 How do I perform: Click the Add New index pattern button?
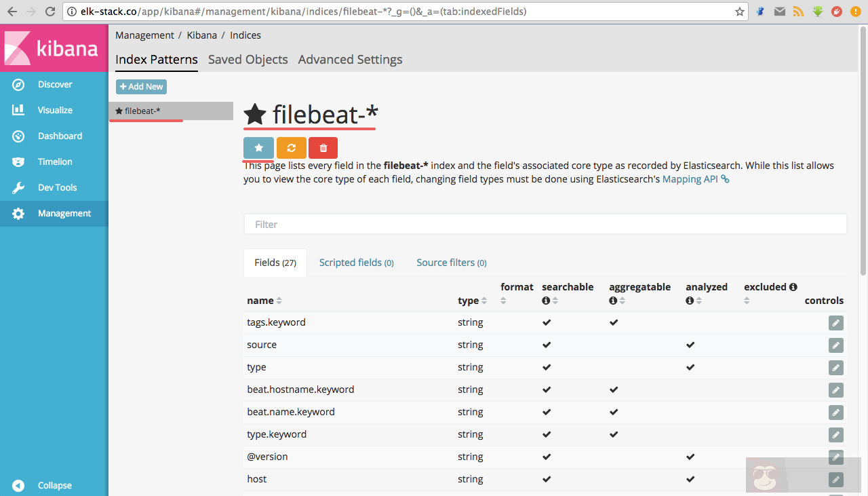(x=141, y=87)
